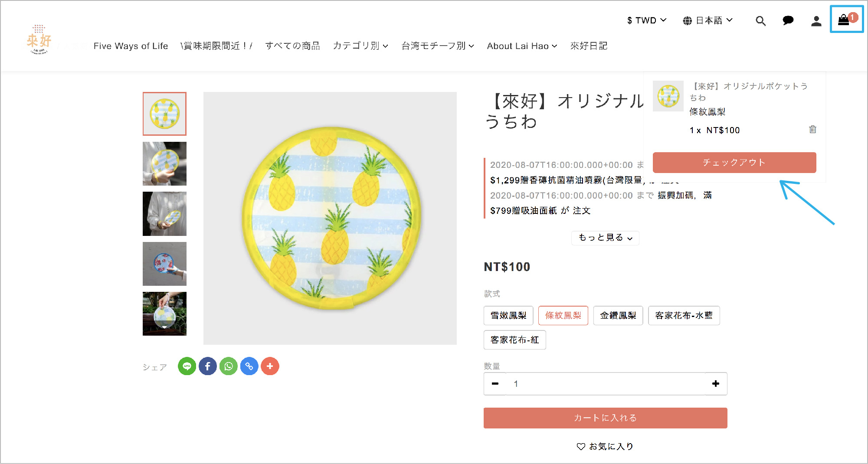The height and width of the screenshot is (464, 868).
Task: Select the 金鑽鳳梨 style option
Action: pos(618,315)
